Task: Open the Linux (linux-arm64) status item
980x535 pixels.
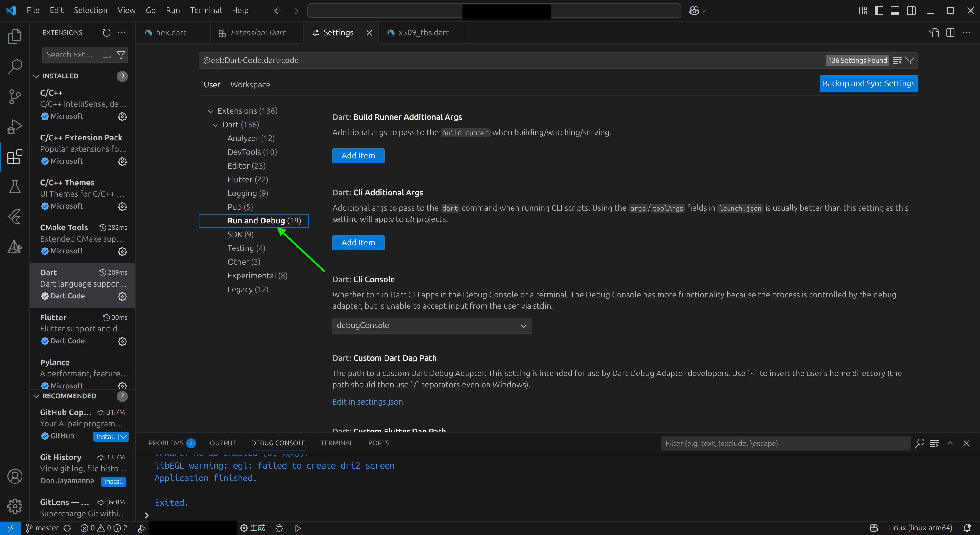Action: 920,528
